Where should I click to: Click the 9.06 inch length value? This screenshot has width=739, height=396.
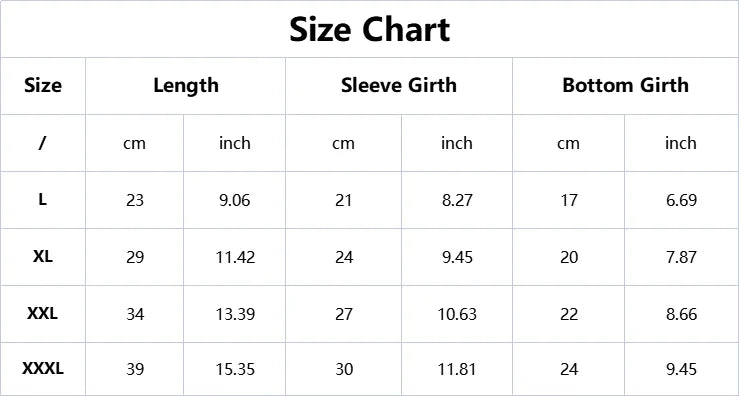[235, 200]
